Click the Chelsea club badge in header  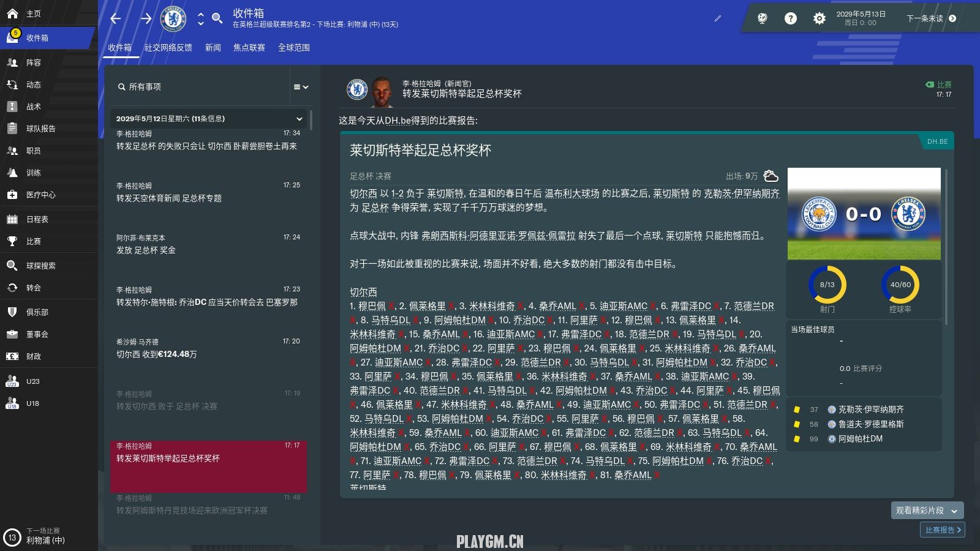click(x=173, y=18)
